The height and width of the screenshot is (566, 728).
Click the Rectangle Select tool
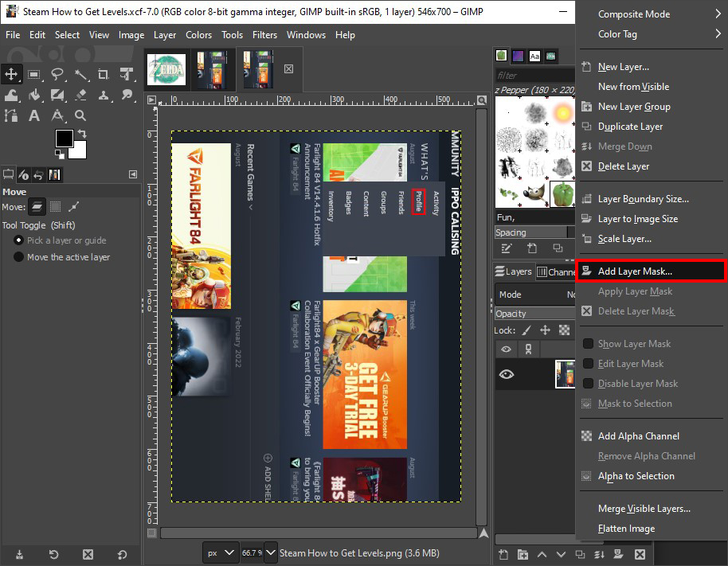[34, 75]
